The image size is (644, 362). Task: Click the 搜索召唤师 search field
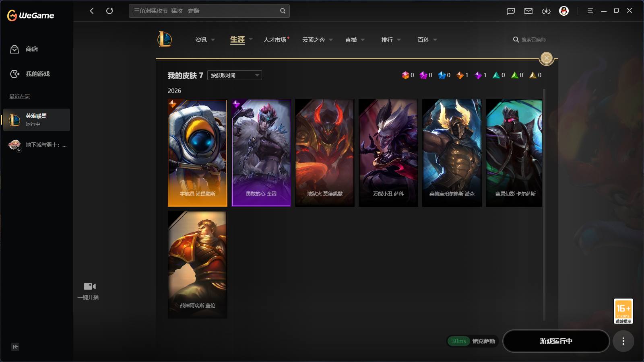coord(530,40)
